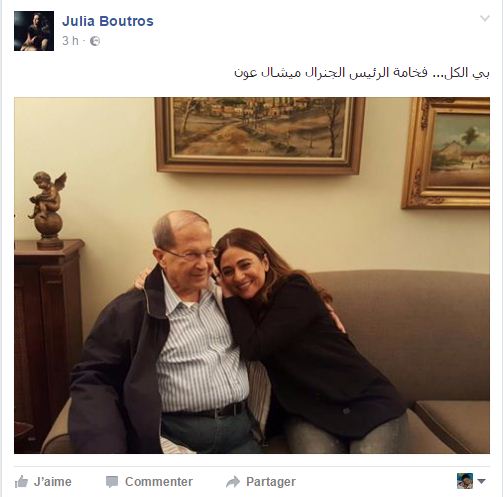Like the post with J'aime text
This screenshot has height=497, width=503.
(53, 482)
